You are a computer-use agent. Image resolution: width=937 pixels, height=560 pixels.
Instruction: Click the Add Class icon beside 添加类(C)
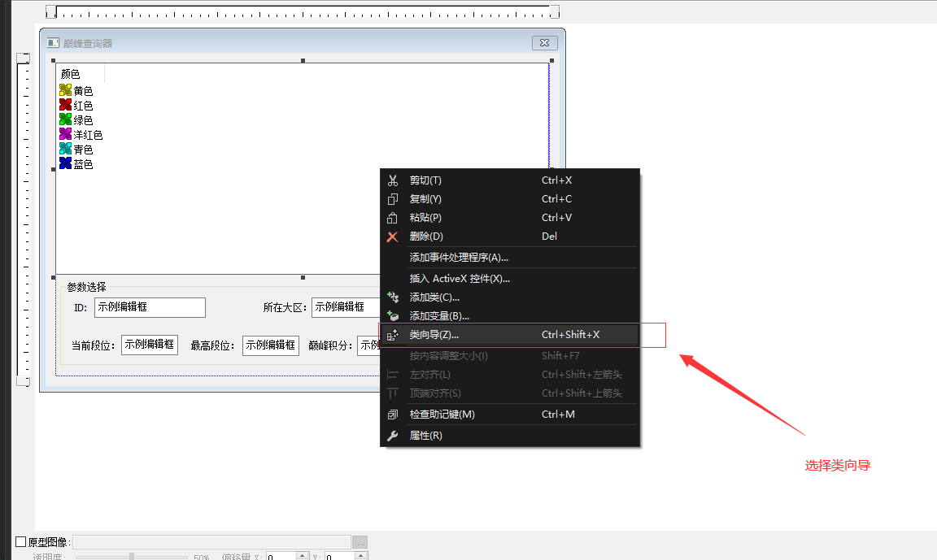coord(394,297)
